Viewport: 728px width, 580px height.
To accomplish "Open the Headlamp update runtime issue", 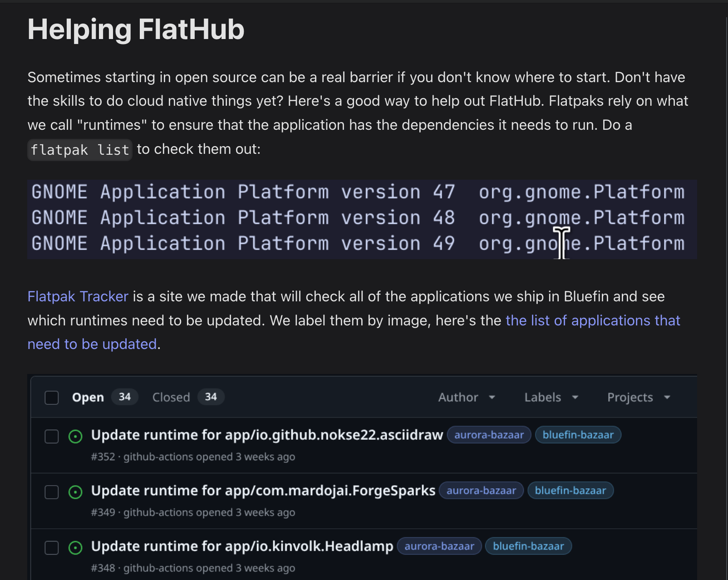I will 242,546.
